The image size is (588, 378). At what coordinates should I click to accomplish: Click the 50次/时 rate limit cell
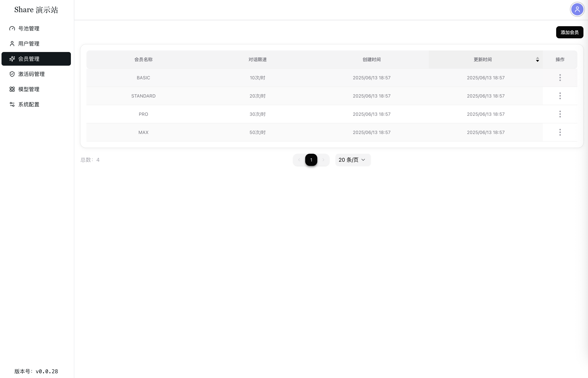257,132
